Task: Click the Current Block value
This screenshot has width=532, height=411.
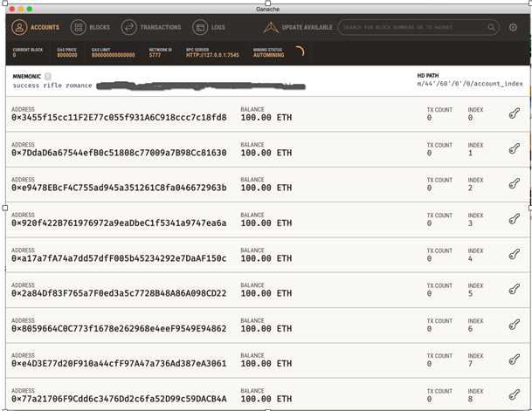Action: [14, 55]
